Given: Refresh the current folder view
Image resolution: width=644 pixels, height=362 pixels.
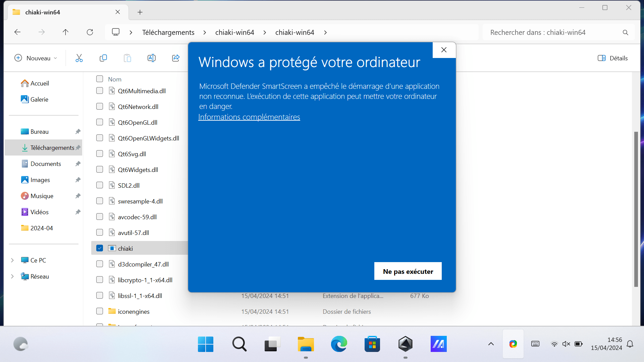Looking at the screenshot, I should point(90,32).
